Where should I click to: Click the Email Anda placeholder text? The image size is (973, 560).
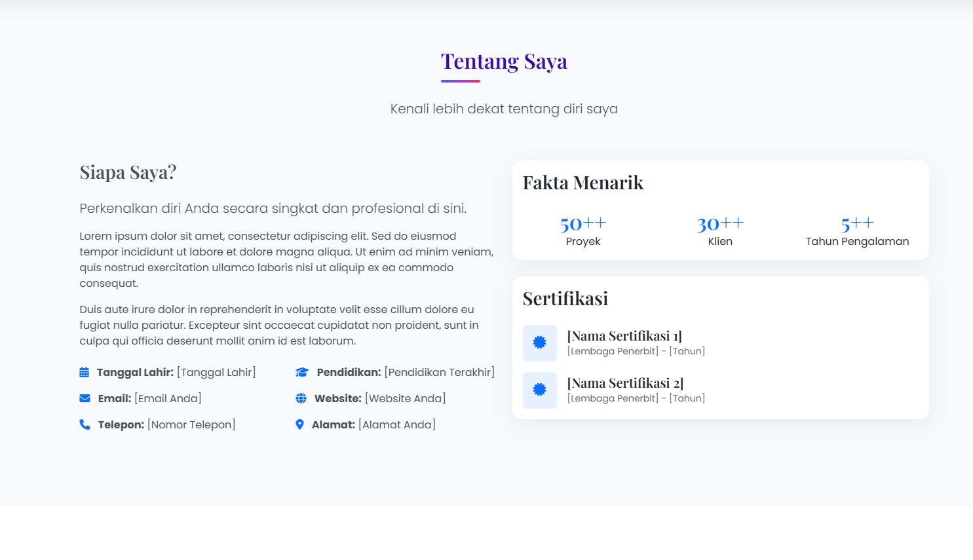(x=168, y=398)
